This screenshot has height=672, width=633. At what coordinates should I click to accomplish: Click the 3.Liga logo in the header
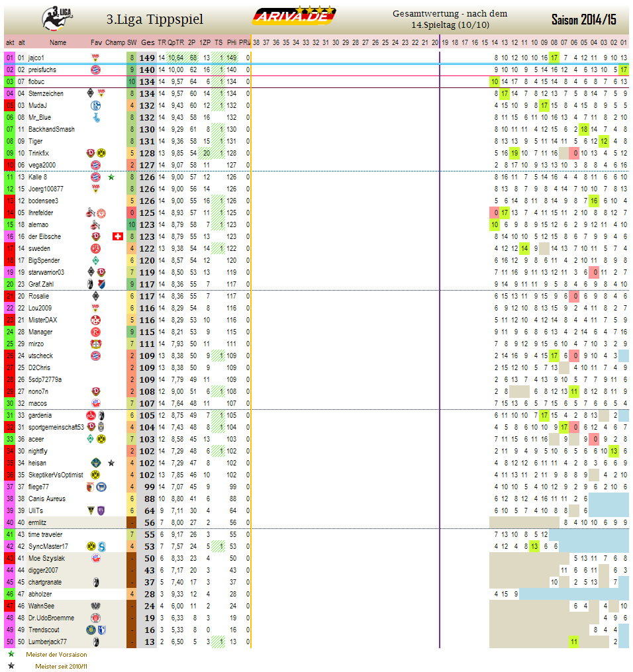pos(58,18)
